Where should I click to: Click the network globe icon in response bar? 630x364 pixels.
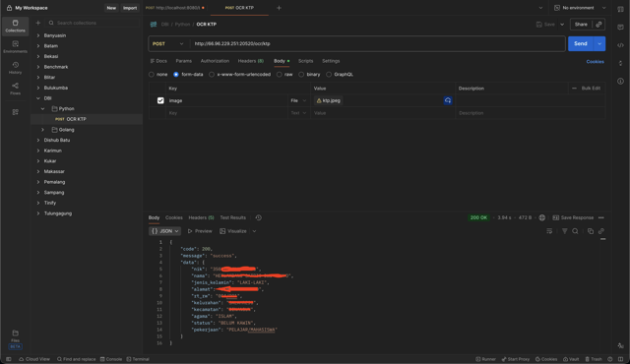(x=542, y=217)
